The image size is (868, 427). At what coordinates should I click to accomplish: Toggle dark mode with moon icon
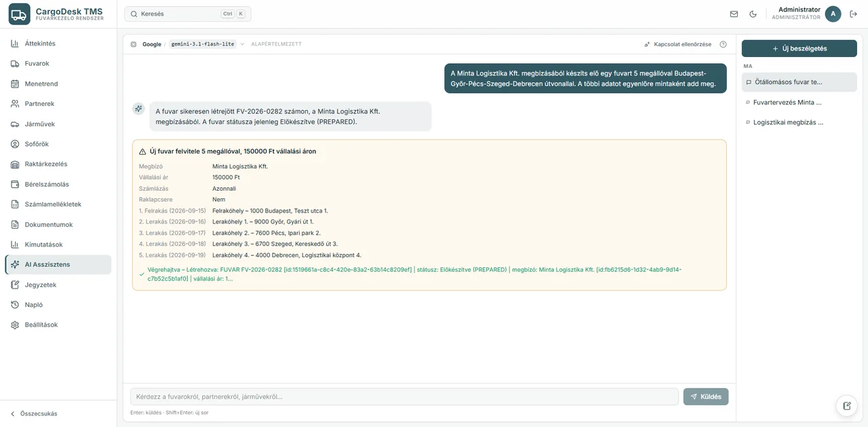pos(753,14)
